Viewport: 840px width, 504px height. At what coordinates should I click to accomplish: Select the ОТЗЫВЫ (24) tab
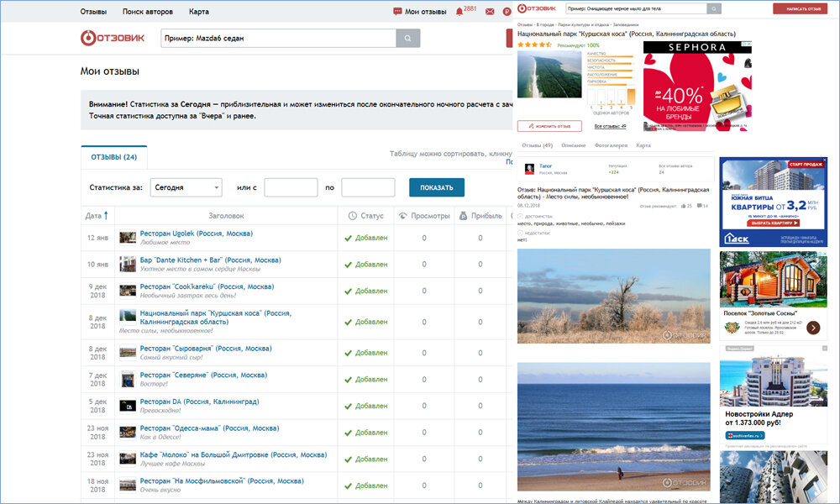point(113,157)
